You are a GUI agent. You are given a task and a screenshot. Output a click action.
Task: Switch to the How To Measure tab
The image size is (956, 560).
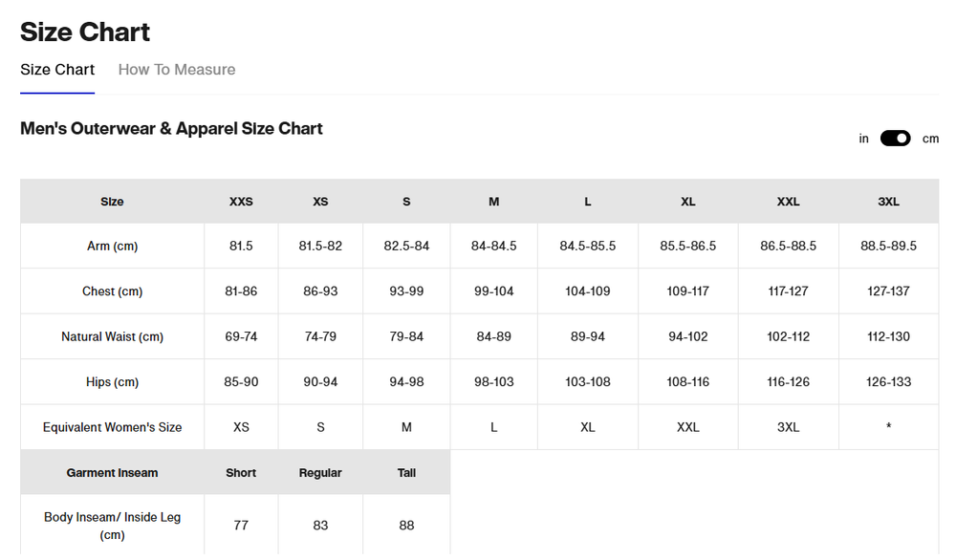tap(177, 70)
